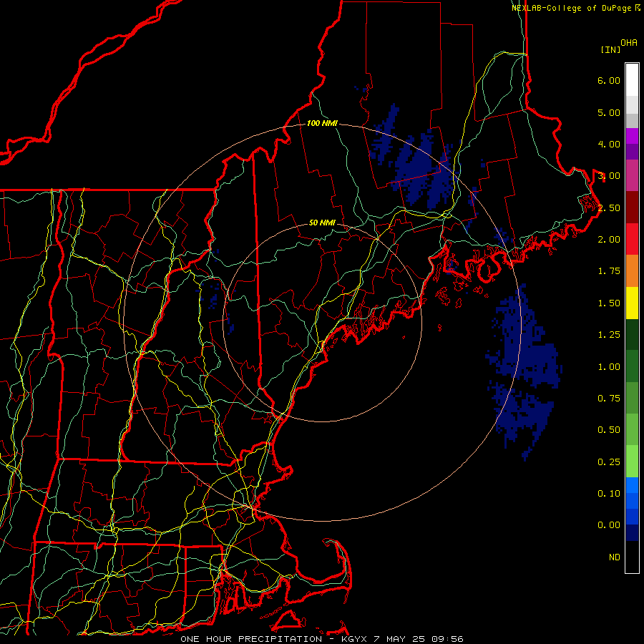Select the ND legend label
This screenshot has width=644, height=644.
coord(615,557)
